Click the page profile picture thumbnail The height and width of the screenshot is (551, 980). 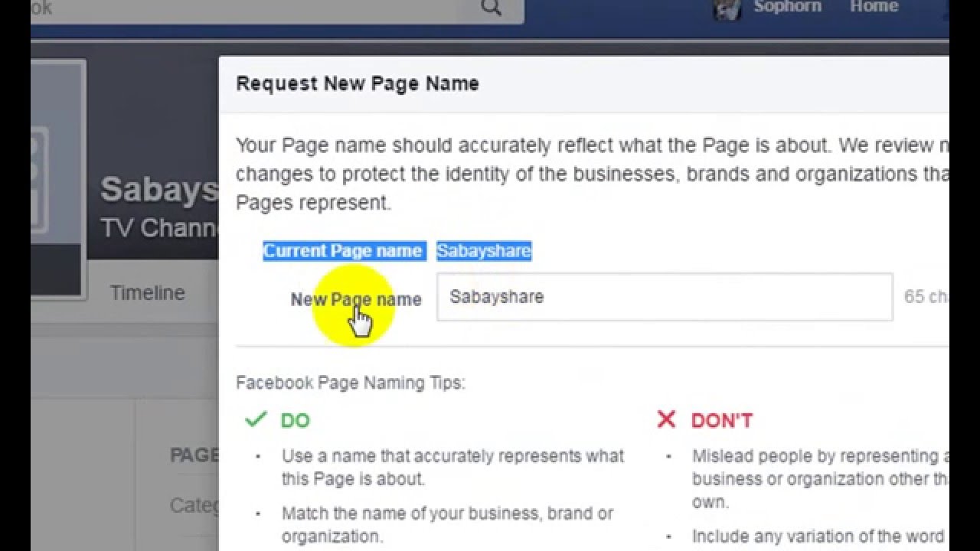click(x=58, y=178)
